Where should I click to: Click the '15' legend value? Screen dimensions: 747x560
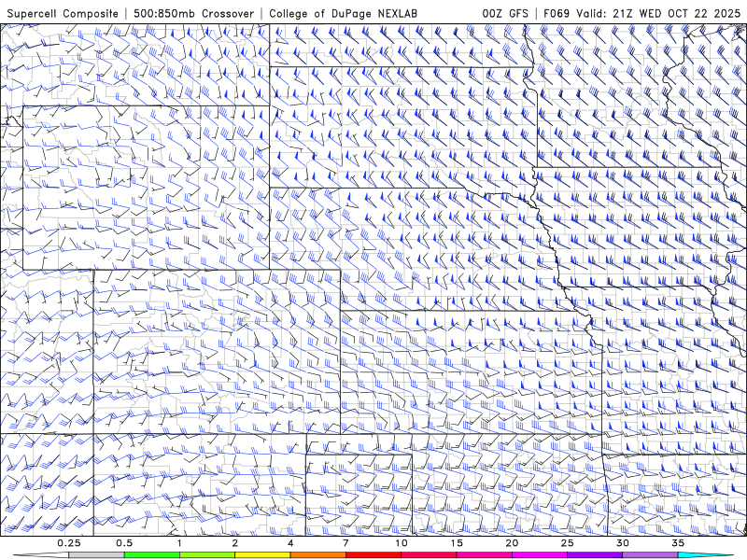coord(457,543)
